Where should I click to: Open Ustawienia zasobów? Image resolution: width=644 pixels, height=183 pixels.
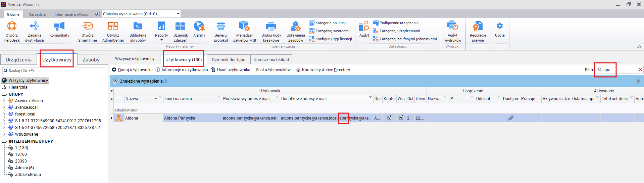(296, 32)
